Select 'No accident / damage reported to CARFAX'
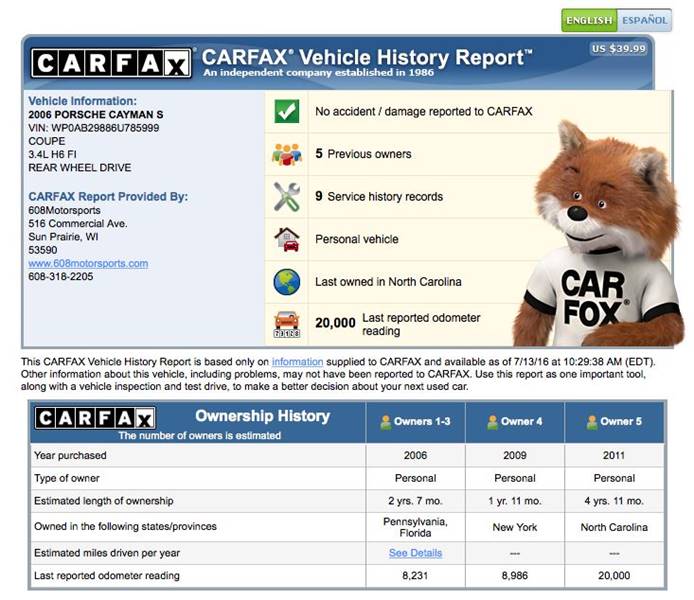The height and width of the screenshot is (600, 694). coord(424,112)
